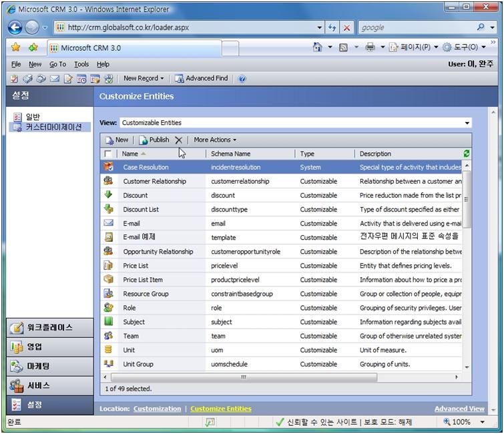
Task: Toggle the select-all checkbox in grid header
Action: (108, 154)
